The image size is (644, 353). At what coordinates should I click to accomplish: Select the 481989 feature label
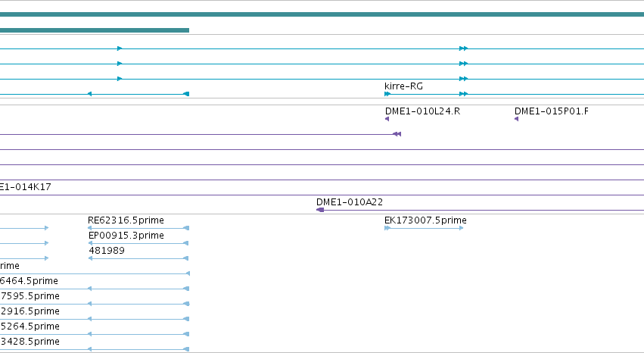pyautogui.click(x=107, y=251)
